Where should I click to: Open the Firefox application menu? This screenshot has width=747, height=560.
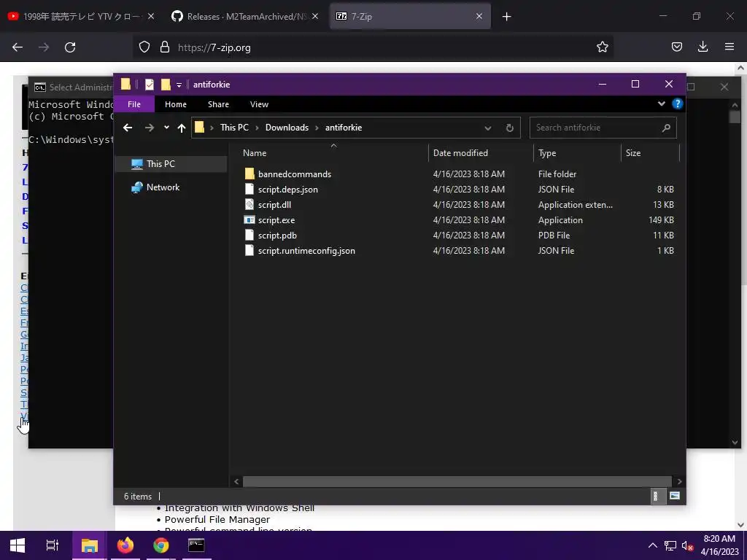(729, 47)
